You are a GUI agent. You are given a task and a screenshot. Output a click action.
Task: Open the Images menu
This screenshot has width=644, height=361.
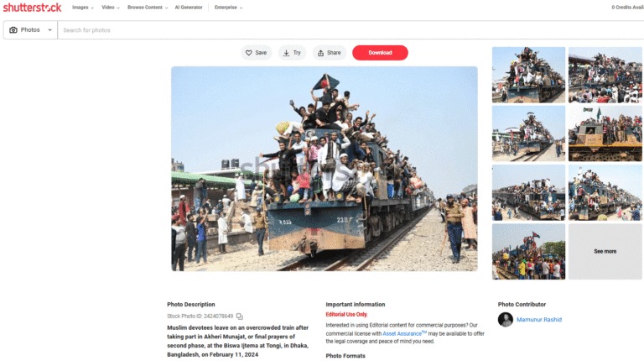[x=82, y=8]
